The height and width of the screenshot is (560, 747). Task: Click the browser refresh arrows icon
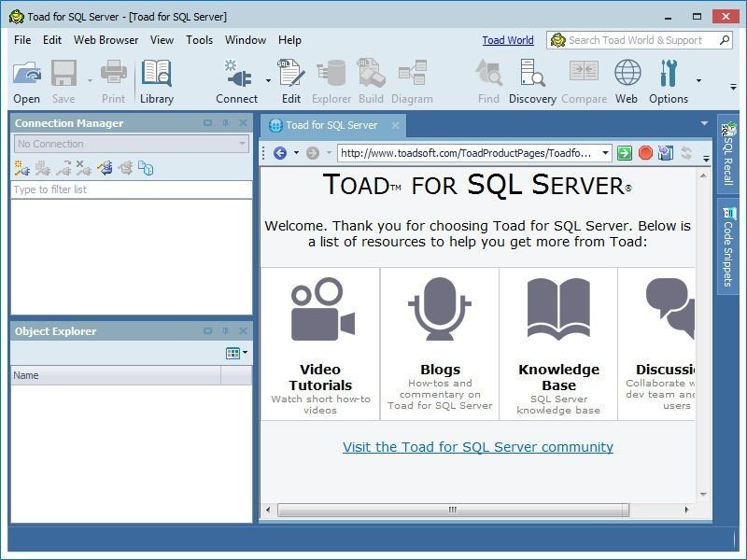(686, 153)
